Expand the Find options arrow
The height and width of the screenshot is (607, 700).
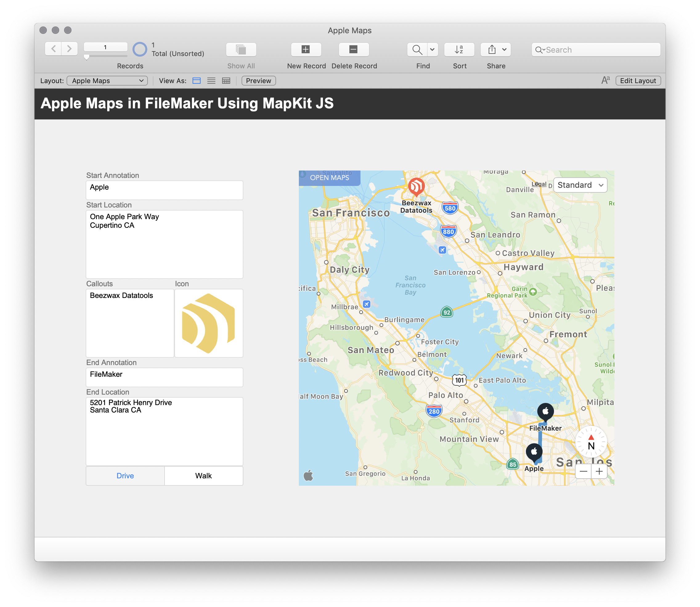coord(432,50)
